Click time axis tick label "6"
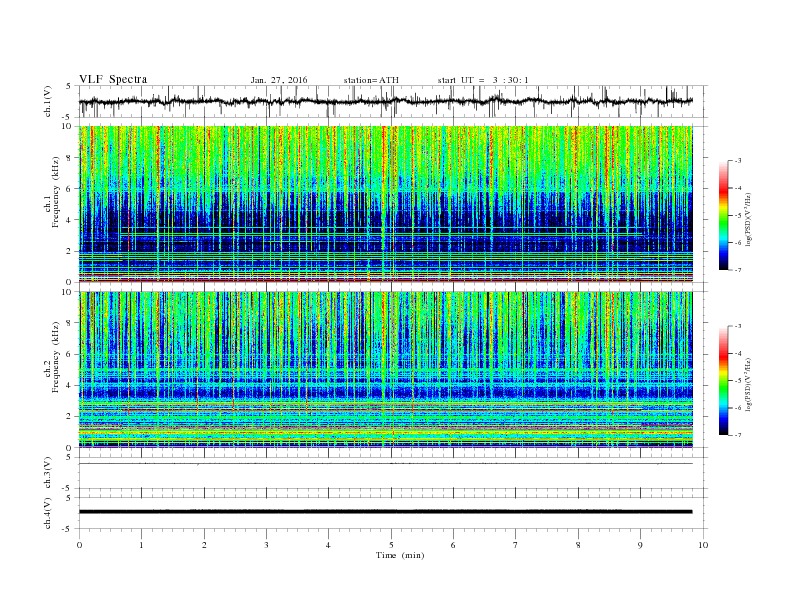 tap(453, 545)
